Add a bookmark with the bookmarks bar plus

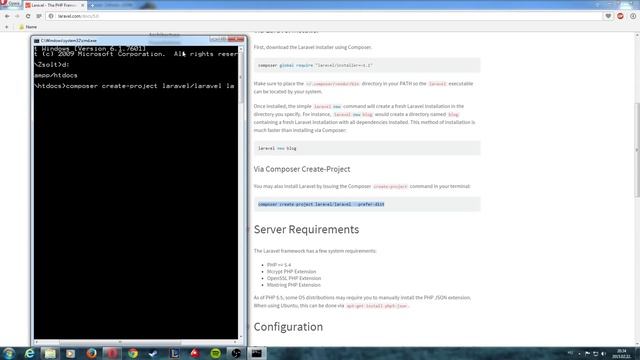pos(7,27)
